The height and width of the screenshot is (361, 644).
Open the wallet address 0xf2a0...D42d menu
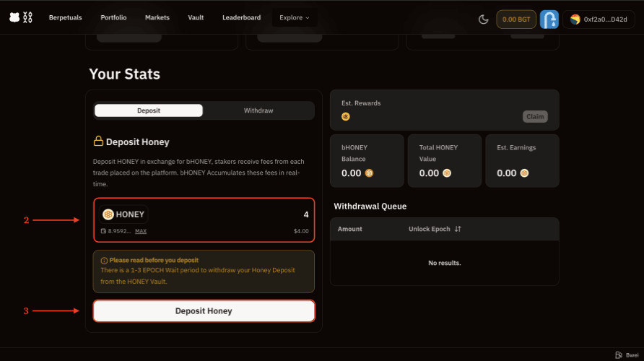(599, 19)
